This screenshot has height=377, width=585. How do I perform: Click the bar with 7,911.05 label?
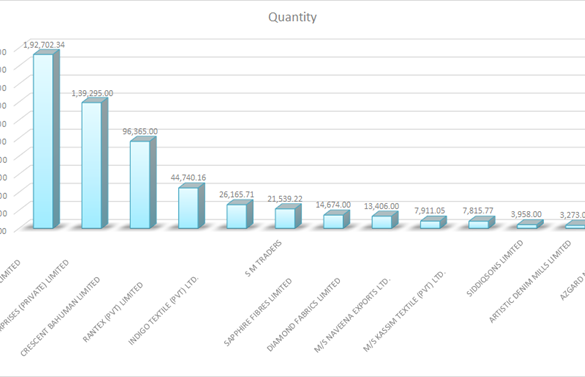(433, 222)
